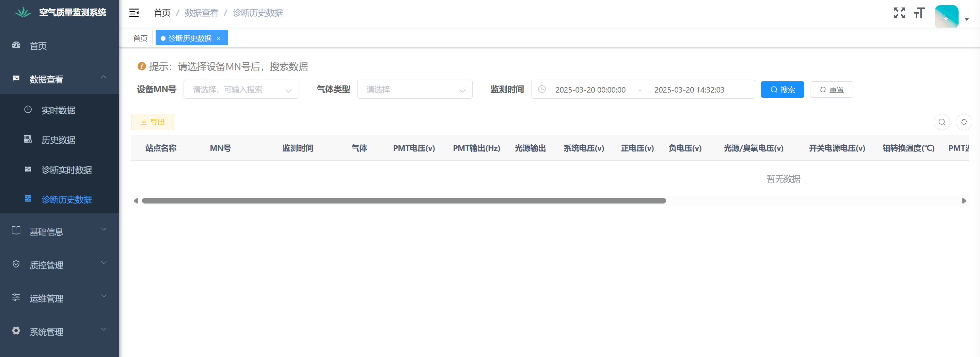Switch to the 首页 tab

pyautogui.click(x=140, y=38)
